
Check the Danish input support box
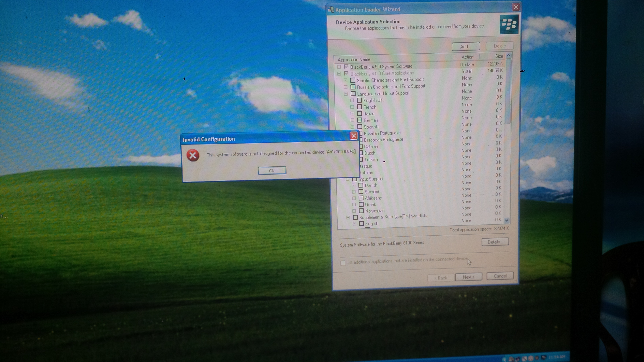(x=361, y=185)
